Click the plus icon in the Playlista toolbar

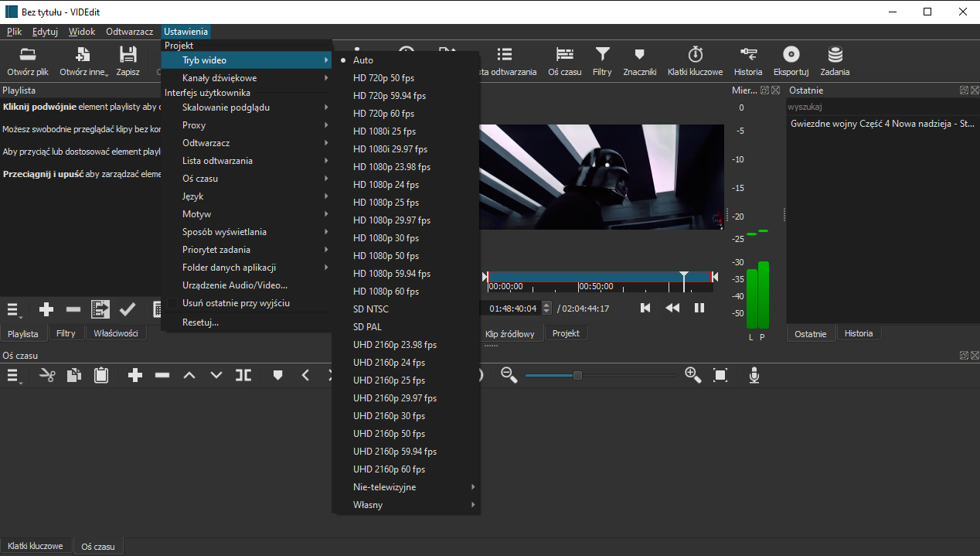(46, 309)
